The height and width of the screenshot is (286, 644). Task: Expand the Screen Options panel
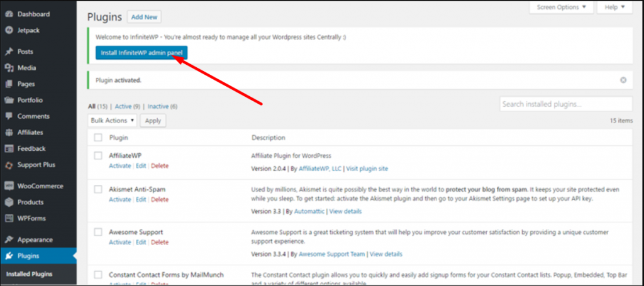[562, 7]
